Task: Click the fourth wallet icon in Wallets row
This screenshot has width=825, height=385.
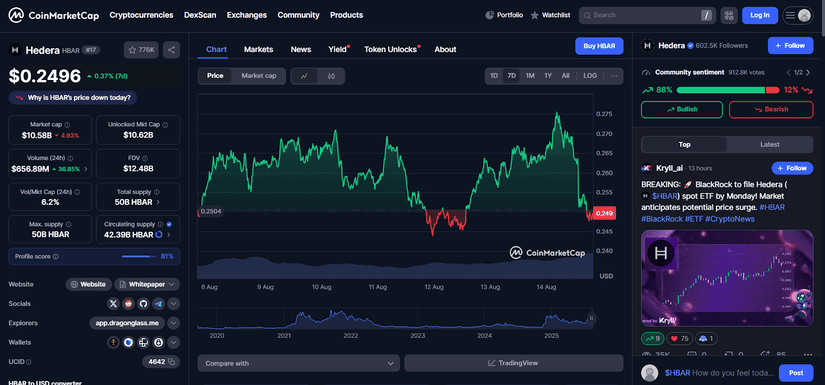Action: [x=158, y=342]
